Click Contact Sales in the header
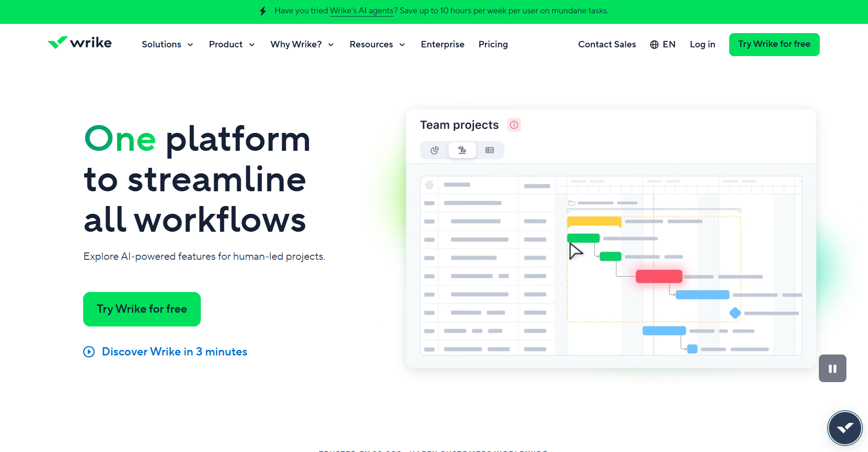The width and height of the screenshot is (868, 452). pos(607,45)
